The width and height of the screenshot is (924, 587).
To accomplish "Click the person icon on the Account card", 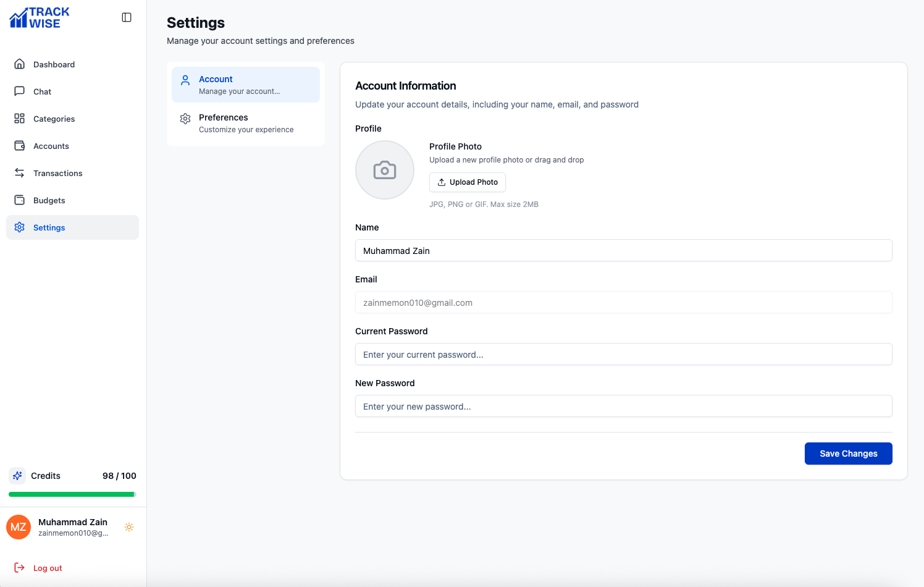I will [185, 80].
